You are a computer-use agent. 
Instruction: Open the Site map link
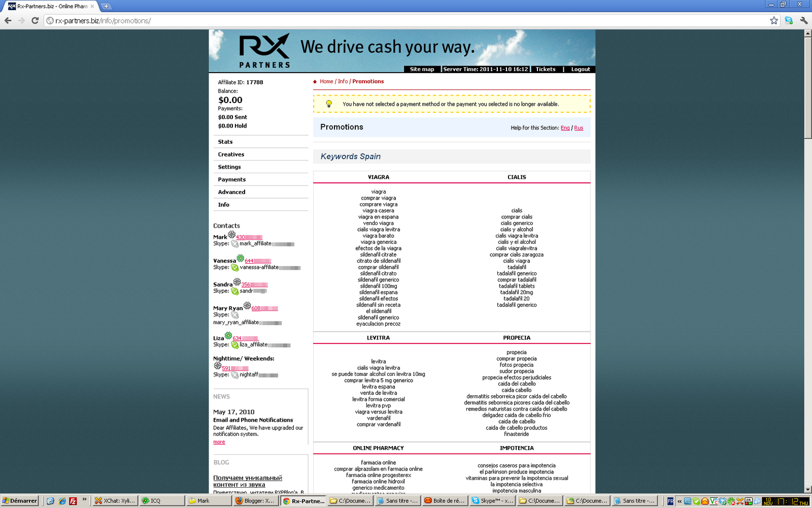[x=422, y=70]
